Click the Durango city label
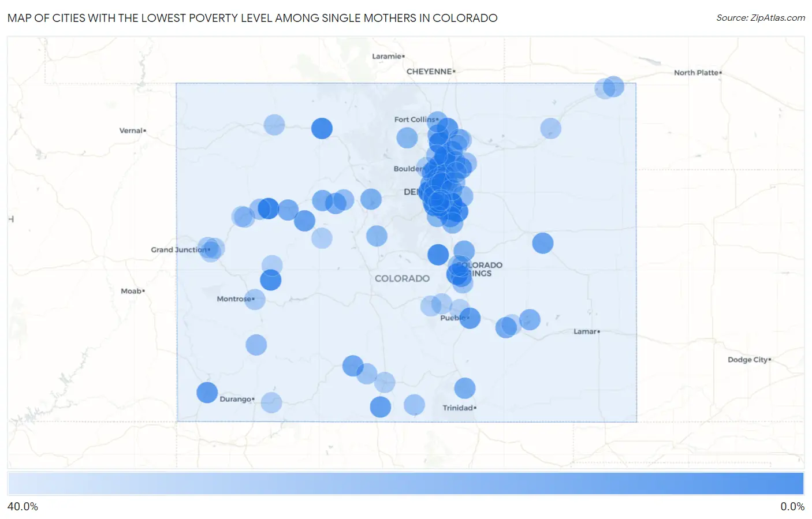 point(236,399)
